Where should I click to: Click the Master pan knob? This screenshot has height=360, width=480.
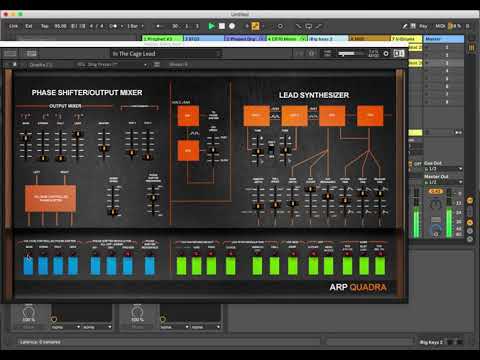(436, 204)
